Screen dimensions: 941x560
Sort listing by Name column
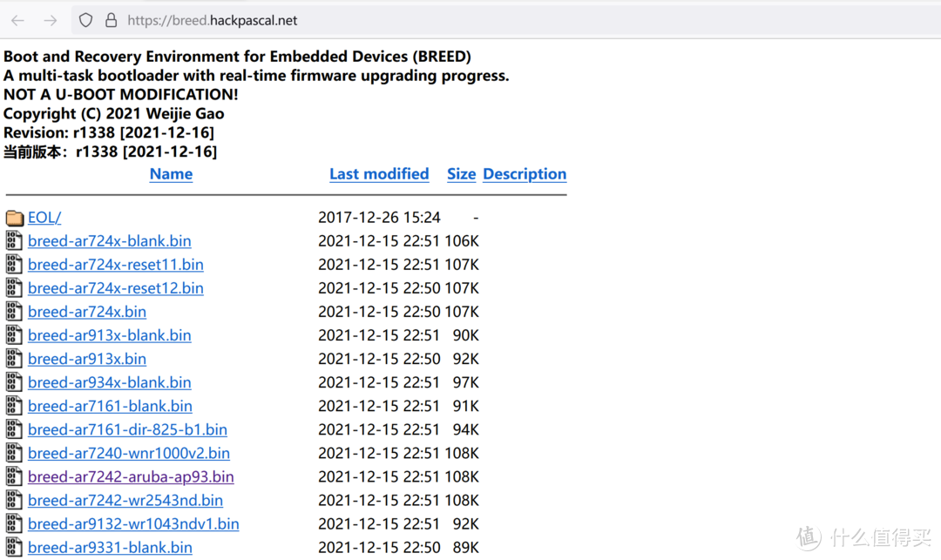coord(171,174)
